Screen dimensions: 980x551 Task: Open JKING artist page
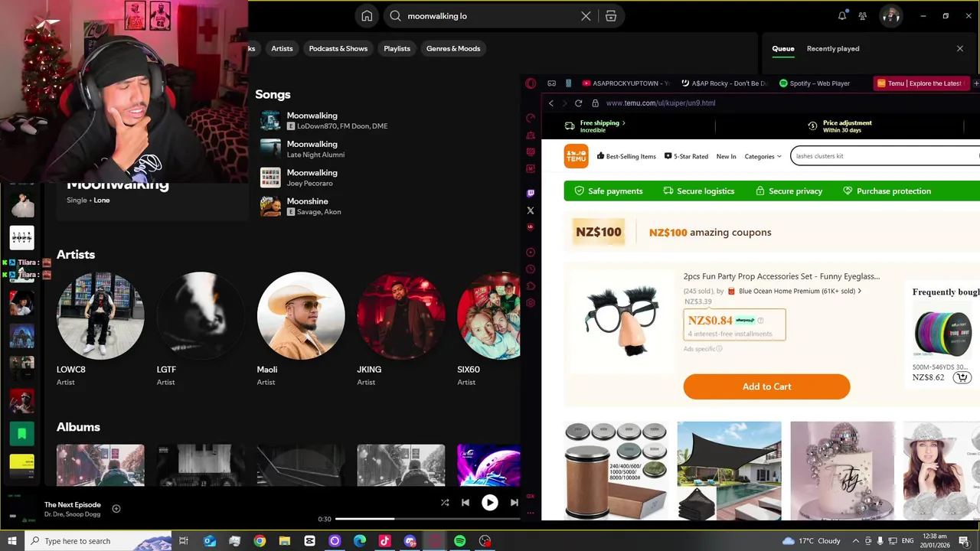point(400,315)
